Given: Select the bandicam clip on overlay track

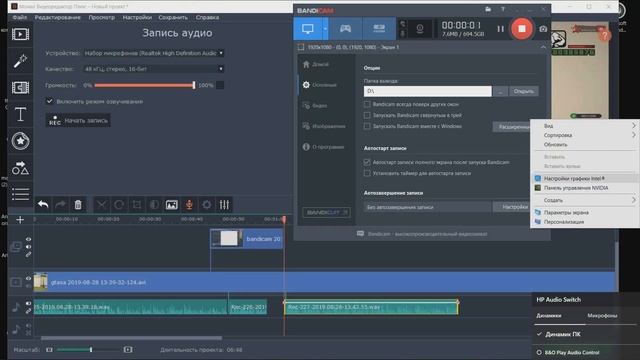Looking at the screenshot, I should pos(247,239).
